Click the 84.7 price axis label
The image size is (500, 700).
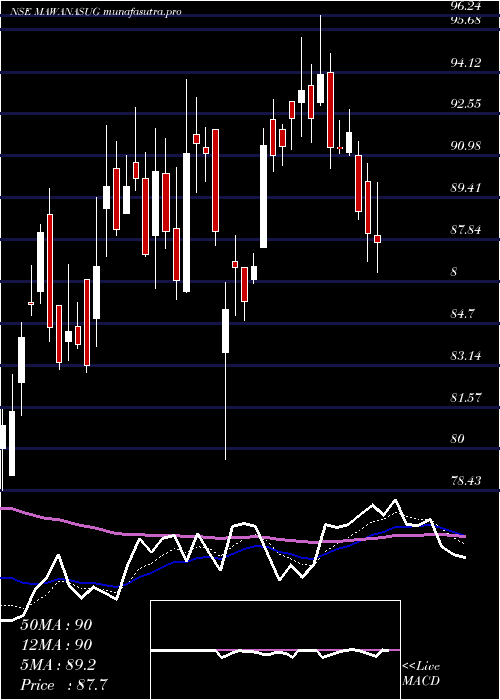[x=462, y=314]
